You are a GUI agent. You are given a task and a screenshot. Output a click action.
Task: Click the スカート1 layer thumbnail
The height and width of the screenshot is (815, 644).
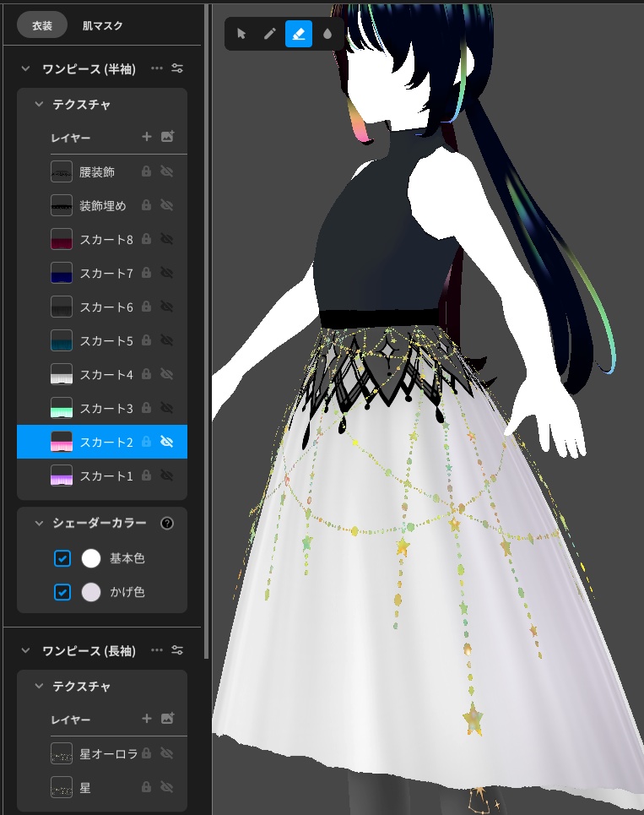click(x=62, y=475)
